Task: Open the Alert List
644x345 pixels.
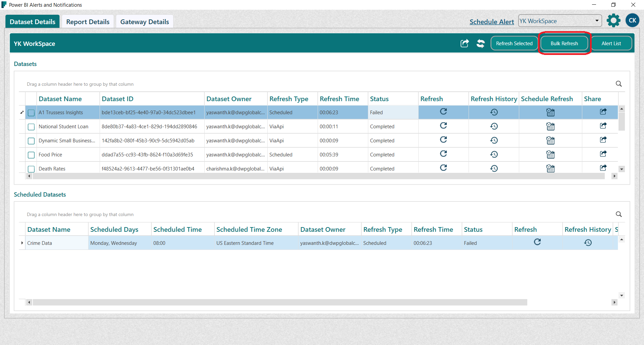Action: point(611,44)
